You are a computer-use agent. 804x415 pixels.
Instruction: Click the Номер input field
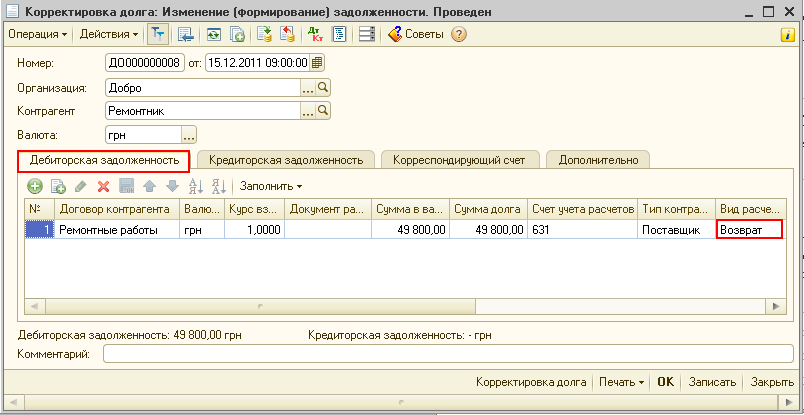click(144, 63)
